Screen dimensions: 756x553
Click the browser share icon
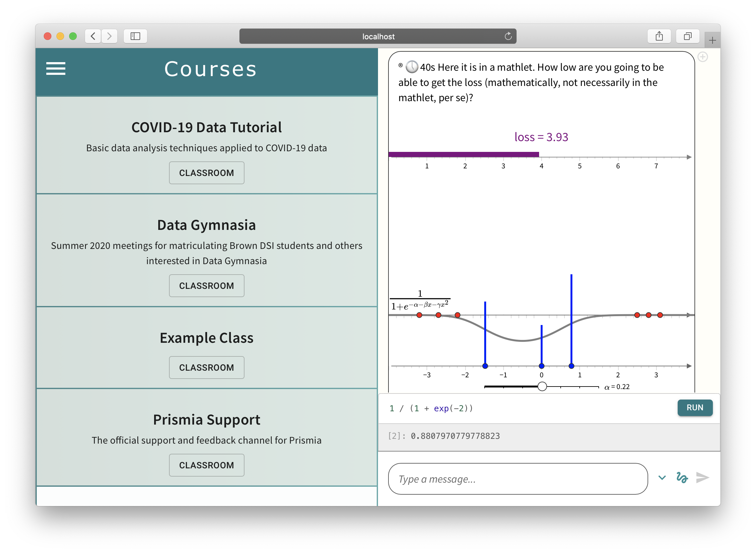point(659,36)
